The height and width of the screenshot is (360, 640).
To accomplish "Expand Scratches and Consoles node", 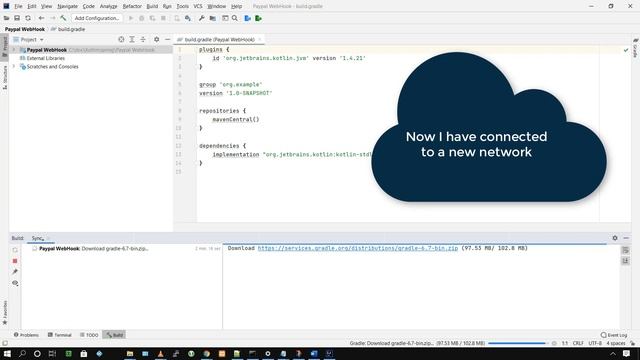I will tap(14, 67).
